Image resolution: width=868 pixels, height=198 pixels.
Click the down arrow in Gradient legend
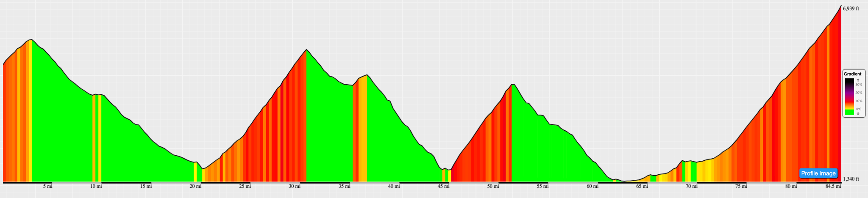[858, 113]
